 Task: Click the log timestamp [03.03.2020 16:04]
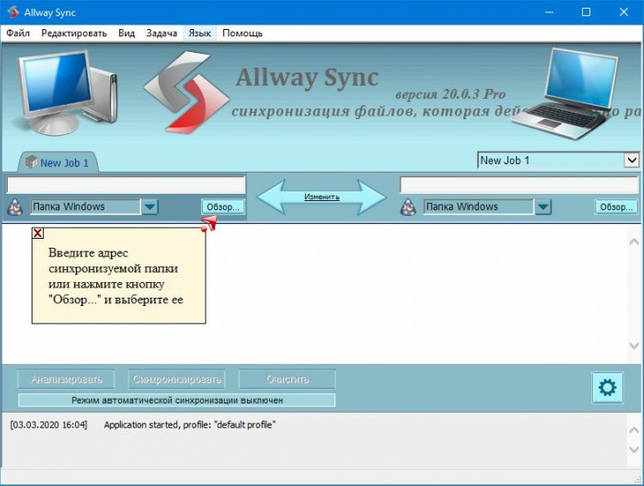[49, 425]
